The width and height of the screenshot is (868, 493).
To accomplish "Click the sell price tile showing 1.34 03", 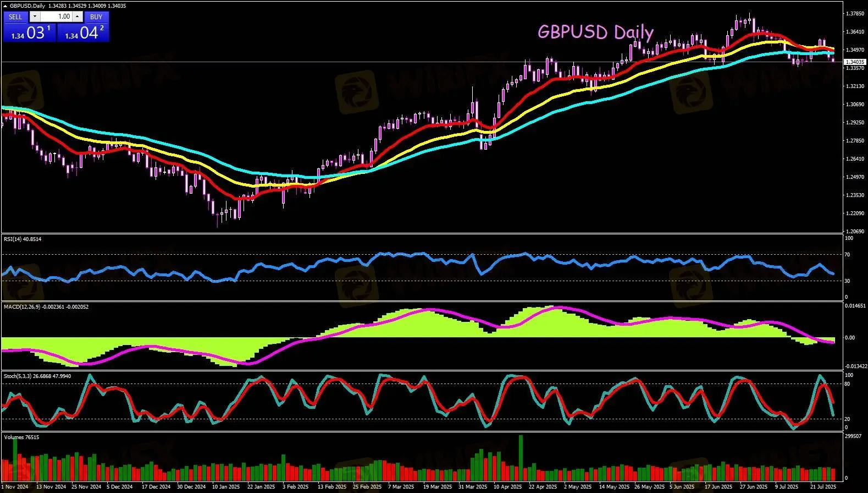I will 29,32.
